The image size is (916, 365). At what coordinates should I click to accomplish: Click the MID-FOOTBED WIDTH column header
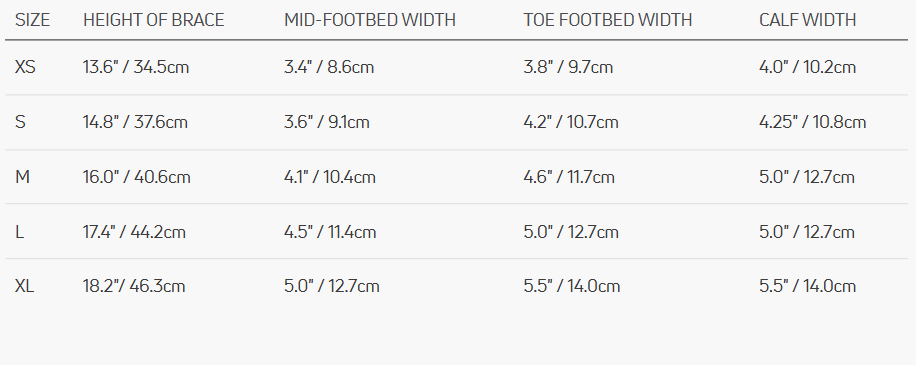(x=370, y=20)
